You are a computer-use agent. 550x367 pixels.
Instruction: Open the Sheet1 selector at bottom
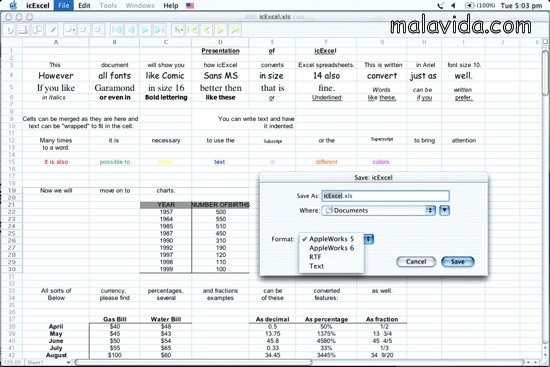point(48,362)
